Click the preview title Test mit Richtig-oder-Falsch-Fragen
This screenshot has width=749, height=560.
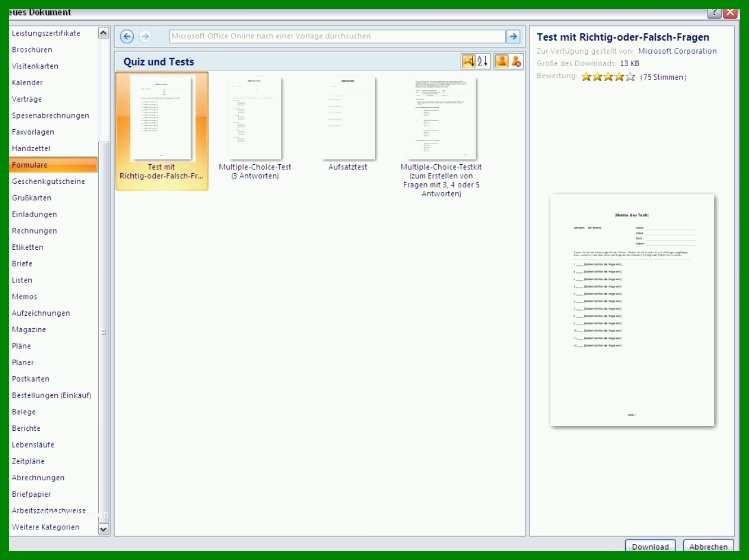point(623,37)
